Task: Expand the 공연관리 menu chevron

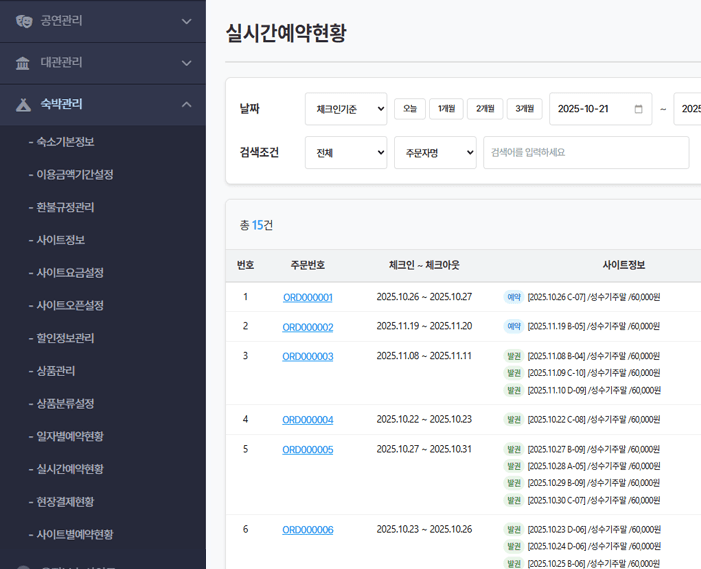Action: coord(186,21)
